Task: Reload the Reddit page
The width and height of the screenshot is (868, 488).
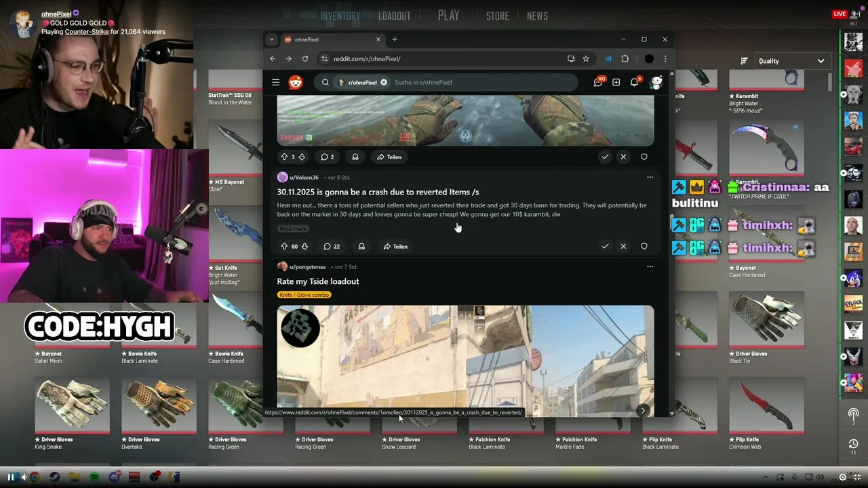Action: [x=305, y=59]
